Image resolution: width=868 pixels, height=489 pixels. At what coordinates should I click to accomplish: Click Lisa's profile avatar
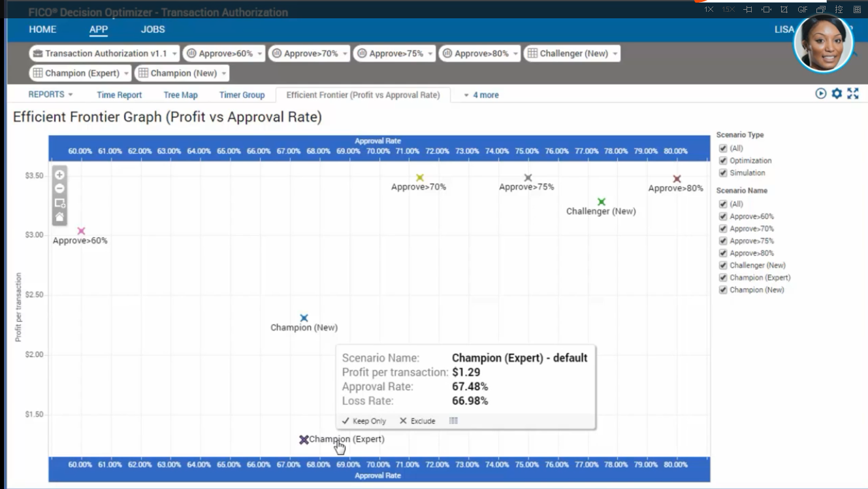pyautogui.click(x=824, y=43)
